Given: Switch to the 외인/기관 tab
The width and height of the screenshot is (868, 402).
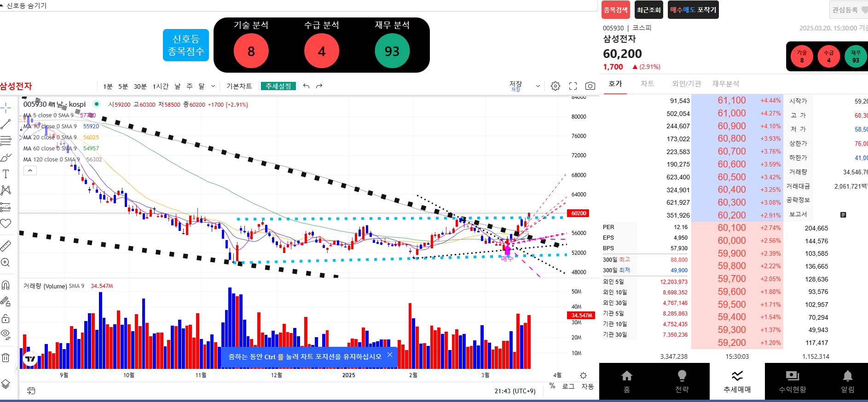Looking at the screenshot, I should [687, 84].
